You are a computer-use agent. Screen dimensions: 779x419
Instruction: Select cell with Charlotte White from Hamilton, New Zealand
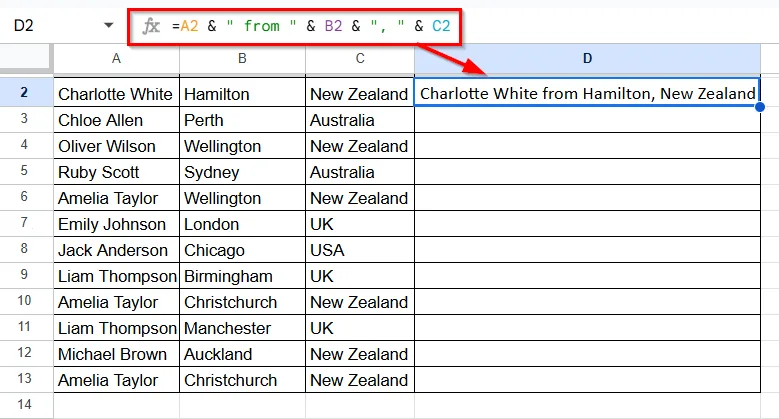point(587,92)
